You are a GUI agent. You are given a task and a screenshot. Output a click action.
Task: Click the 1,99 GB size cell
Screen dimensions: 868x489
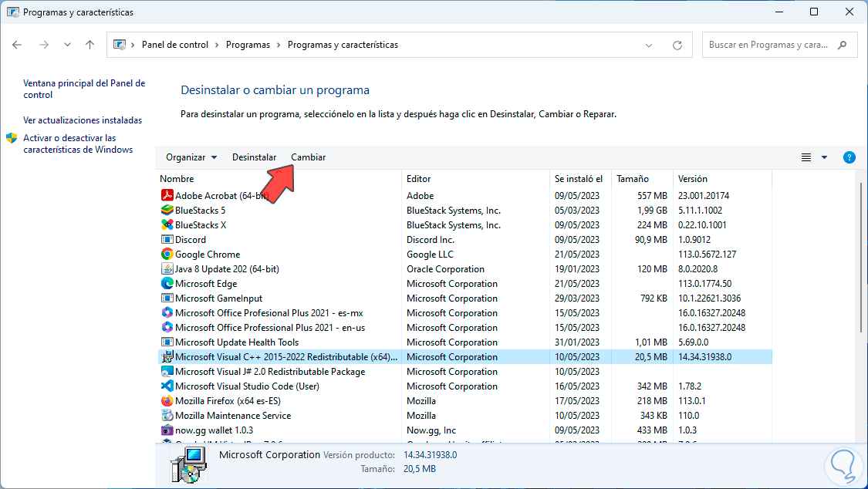click(652, 211)
